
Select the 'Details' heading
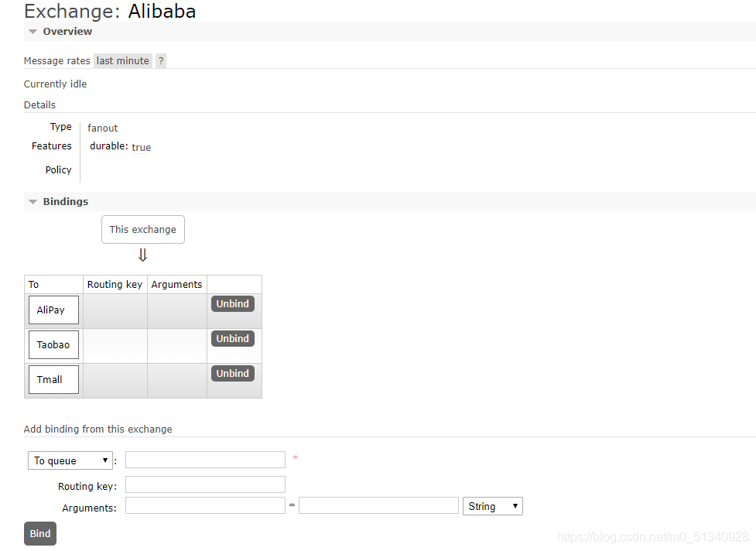pos(39,104)
